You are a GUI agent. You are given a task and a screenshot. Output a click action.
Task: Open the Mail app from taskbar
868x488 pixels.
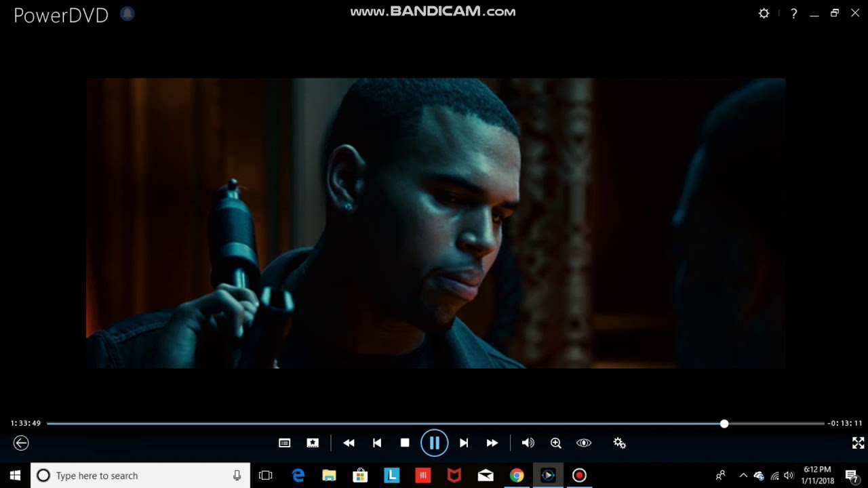click(x=486, y=475)
